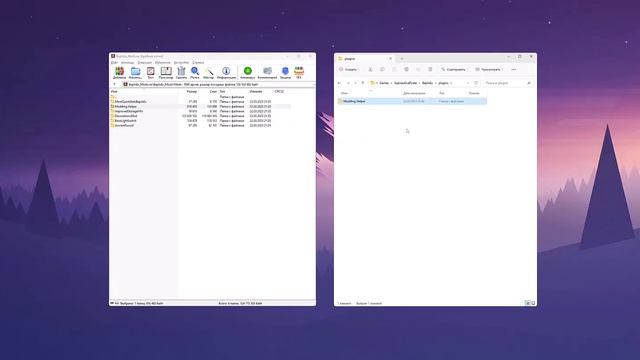Switch Explorer to details view
This screenshot has width=640, height=360.
[527, 303]
